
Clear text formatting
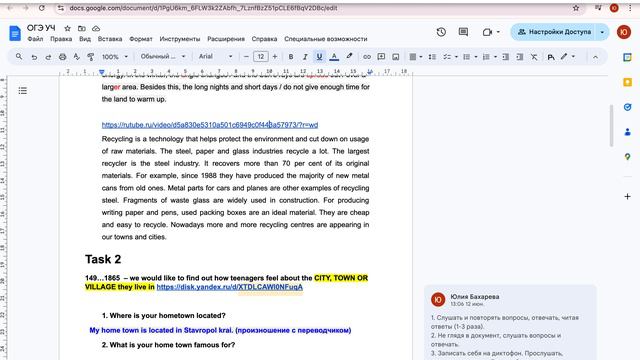point(534,57)
